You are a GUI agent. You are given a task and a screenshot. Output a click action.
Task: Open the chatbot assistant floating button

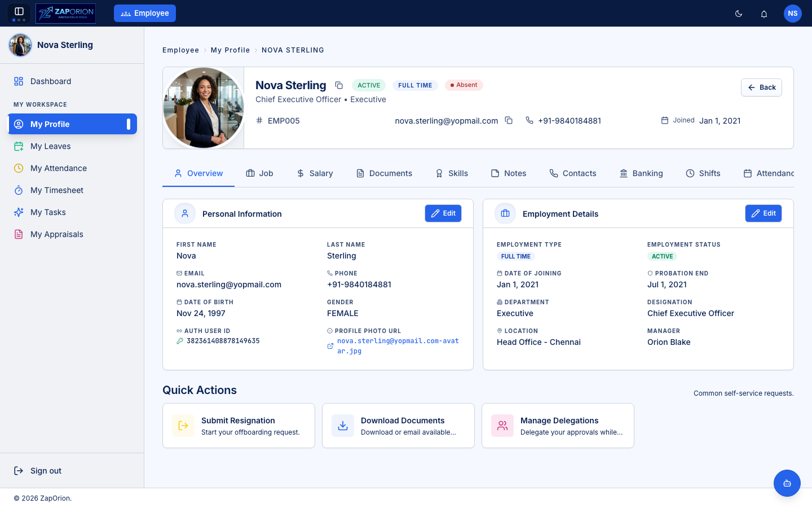click(x=787, y=483)
